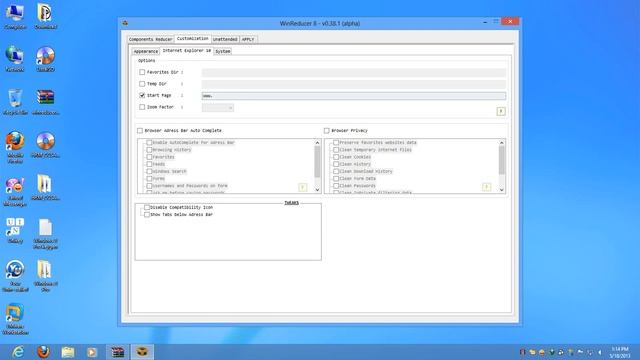Select the Internet Explorer 10 sub-tab

click(x=187, y=51)
